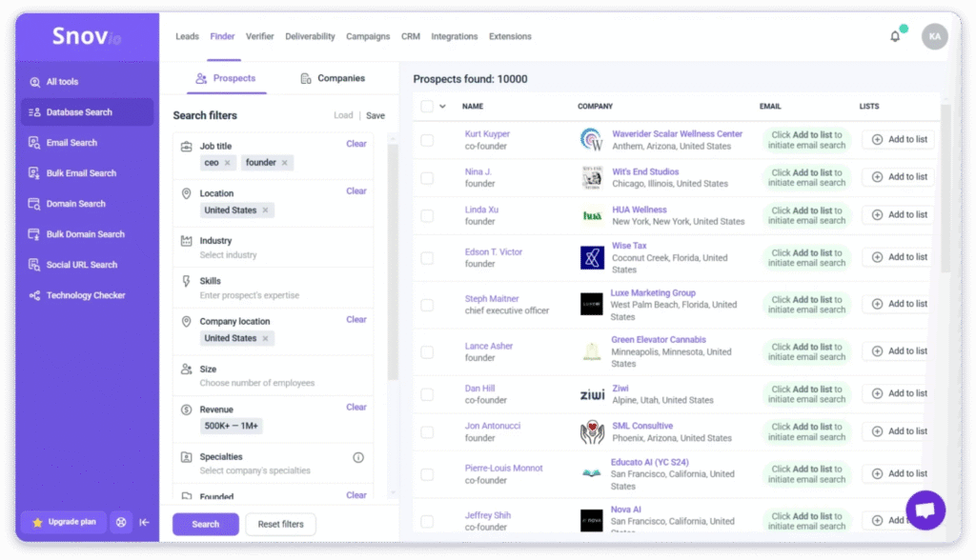Open the live chat bubble
Image resolution: width=976 pixels, height=560 pixels.
click(x=925, y=510)
